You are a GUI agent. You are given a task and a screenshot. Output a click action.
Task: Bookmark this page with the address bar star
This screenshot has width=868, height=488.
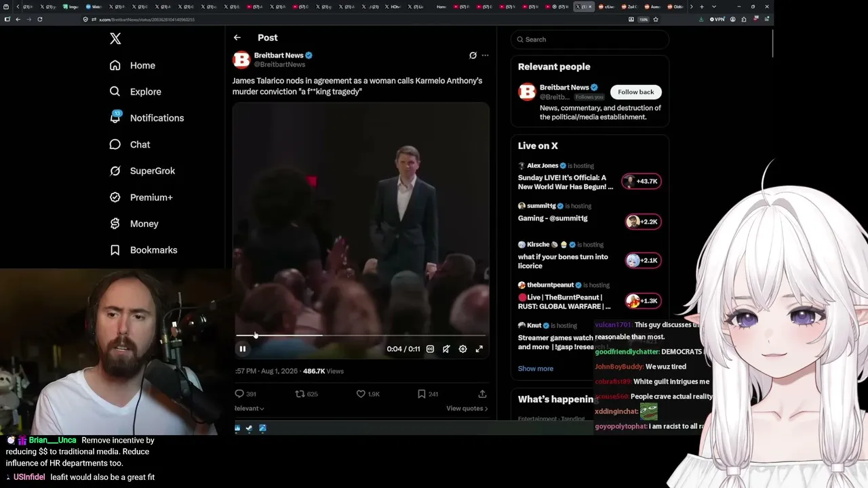pos(656,19)
